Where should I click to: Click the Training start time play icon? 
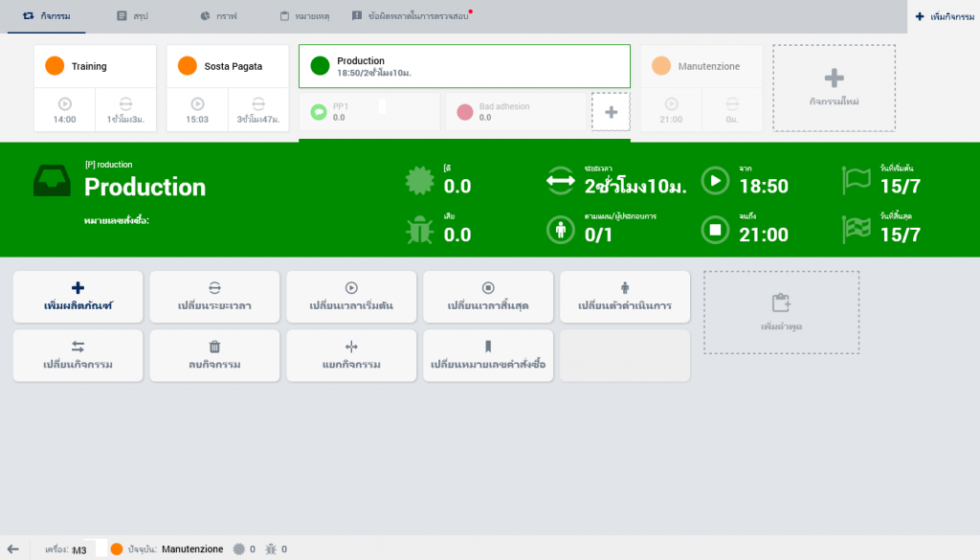(65, 103)
